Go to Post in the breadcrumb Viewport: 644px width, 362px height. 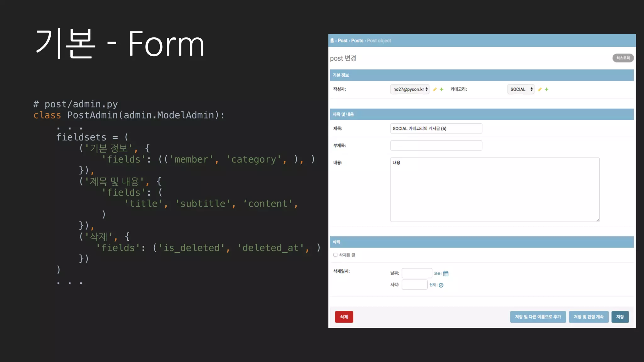pyautogui.click(x=342, y=41)
